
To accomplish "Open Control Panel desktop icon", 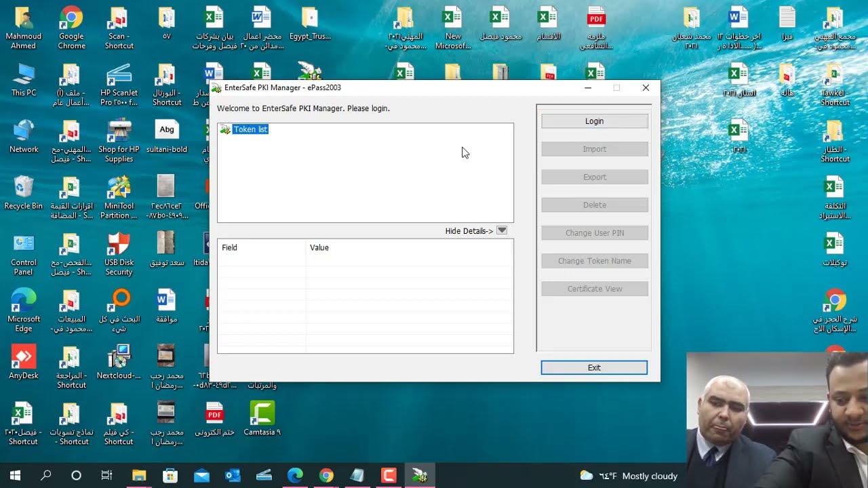I will coord(24,254).
